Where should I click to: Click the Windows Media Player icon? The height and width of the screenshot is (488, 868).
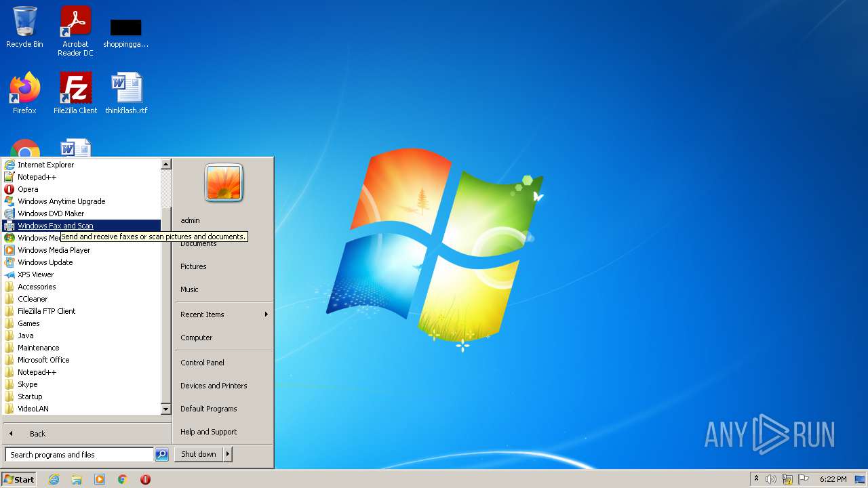[9, 250]
